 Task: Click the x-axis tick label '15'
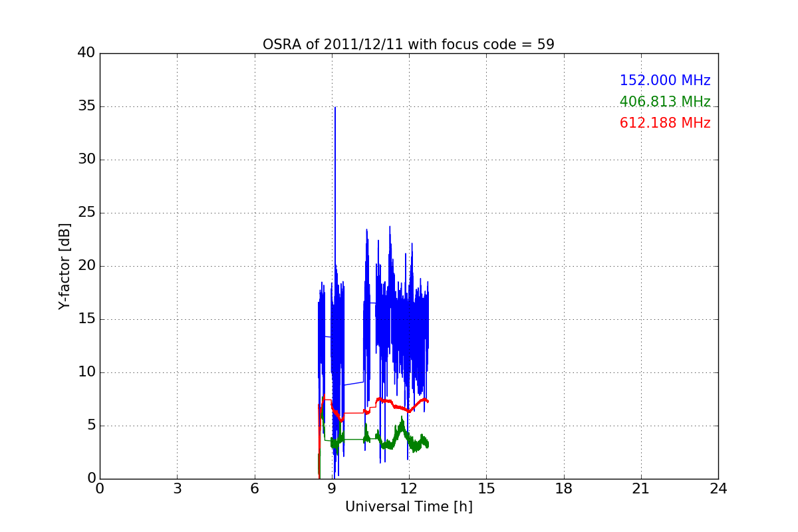(486, 489)
